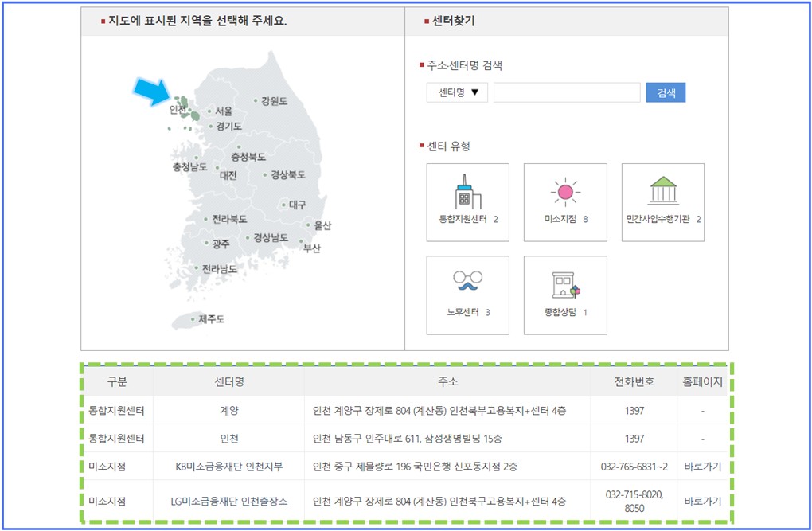Image resolution: width=812 pixels, height=531 pixels.
Task: Click the KB미소금융재단 인천지부 cell
Action: click(x=229, y=467)
